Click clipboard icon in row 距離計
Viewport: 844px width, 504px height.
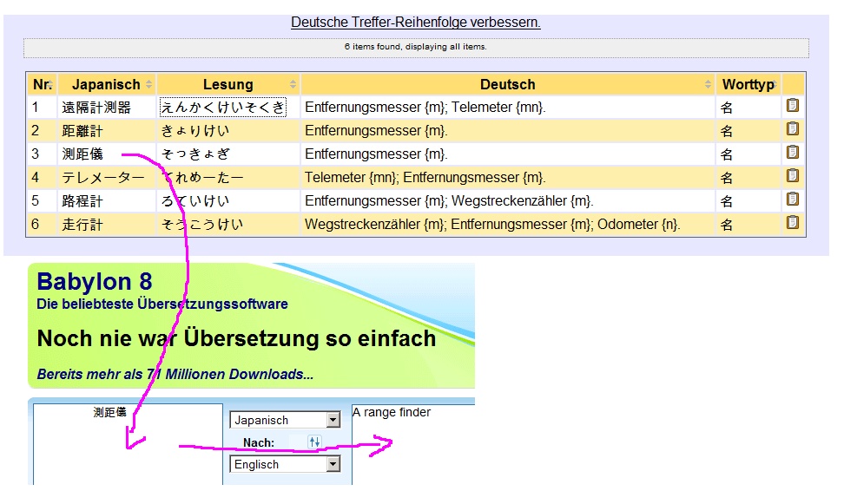pyautogui.click(x=792, y=129)
